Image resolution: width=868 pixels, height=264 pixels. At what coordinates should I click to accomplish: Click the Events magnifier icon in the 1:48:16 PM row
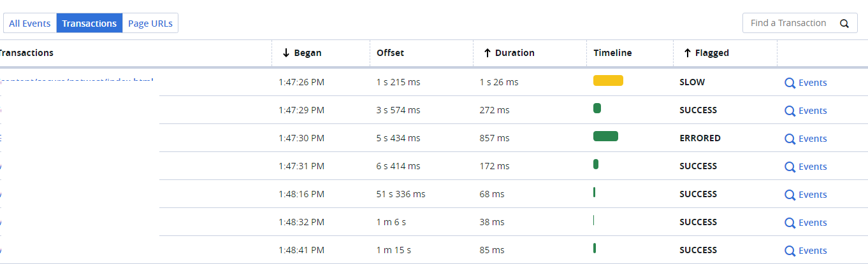(x=790, y=195)
